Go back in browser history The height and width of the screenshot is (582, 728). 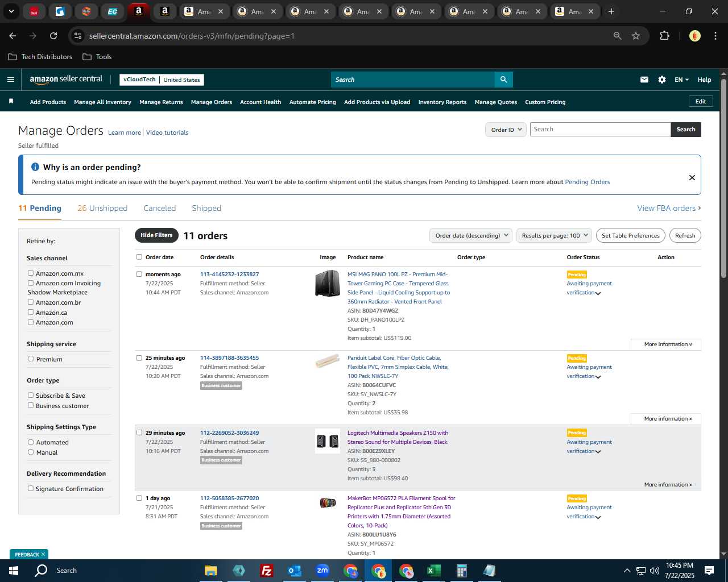[x=13, y=36]
